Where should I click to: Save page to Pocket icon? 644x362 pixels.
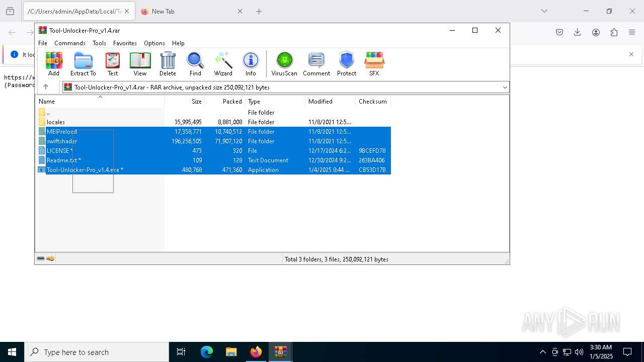[559, 32]
